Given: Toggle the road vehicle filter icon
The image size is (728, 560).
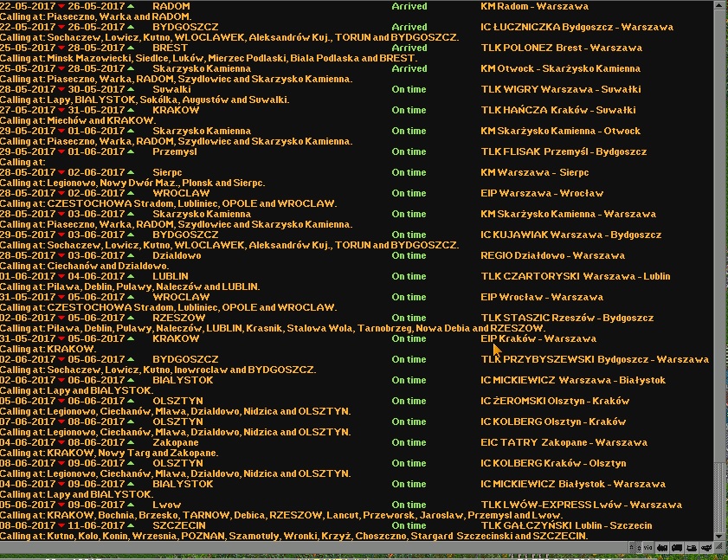Looking at the screenshot, I should 677,547.
